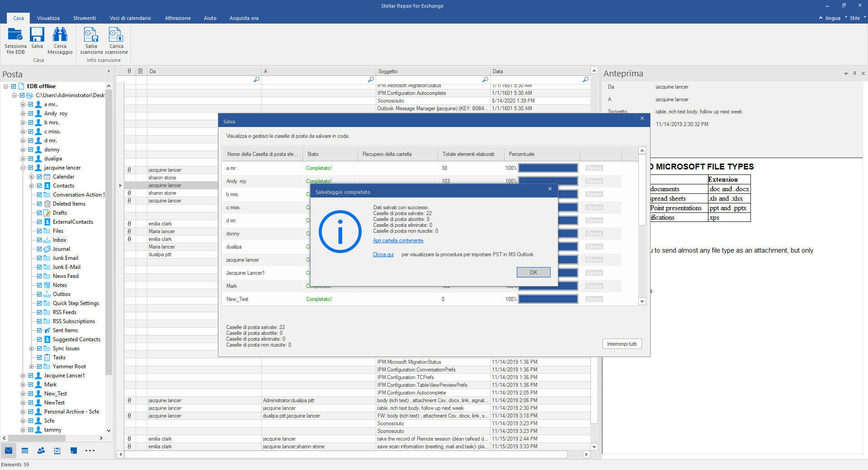
Task: Close the Salvataggio completato dialog
Action: click(550, 189)
